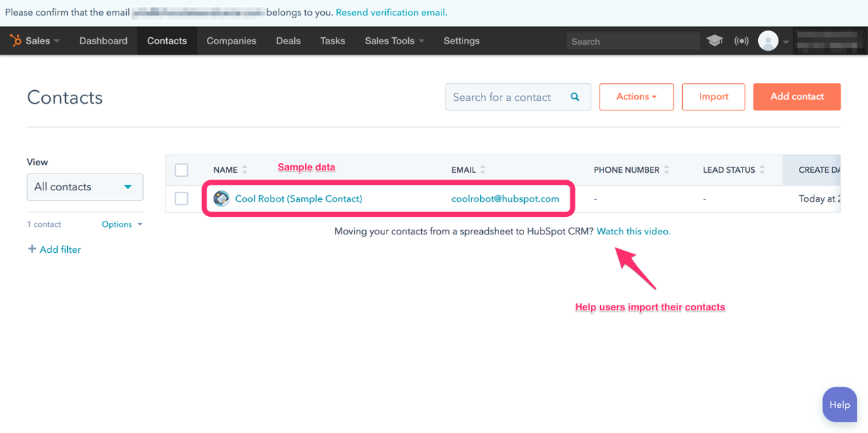The width and height of the screenshot is (868, 433).
Task: Switch to the Deals tab
Action: [288, 41]
